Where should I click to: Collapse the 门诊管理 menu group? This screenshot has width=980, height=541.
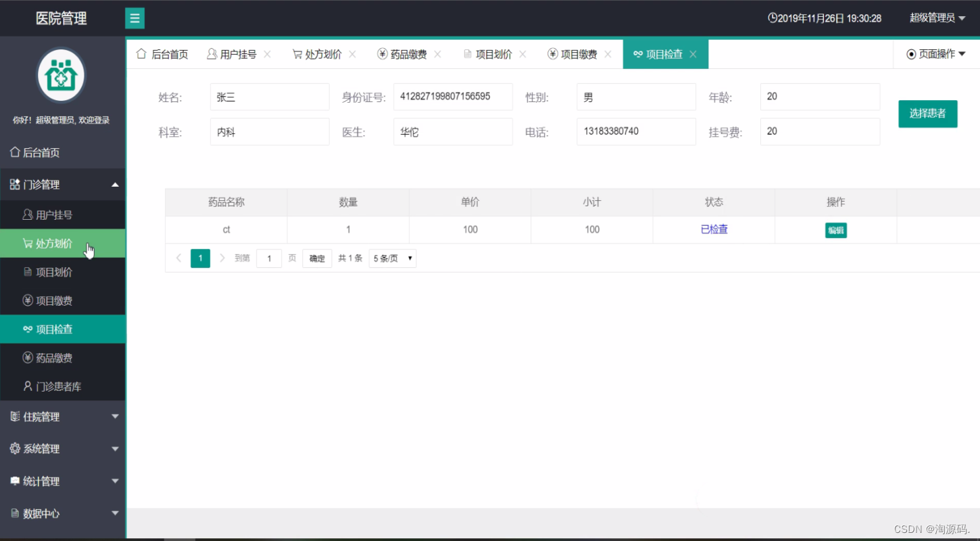pos(62,184)
